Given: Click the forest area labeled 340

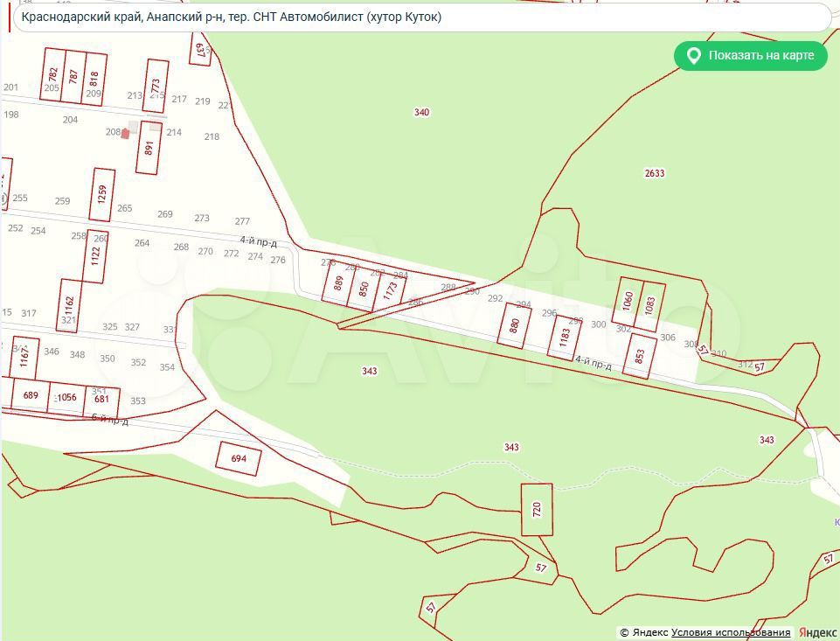Looking at the screenshot, I should click(x=421, y=112).
